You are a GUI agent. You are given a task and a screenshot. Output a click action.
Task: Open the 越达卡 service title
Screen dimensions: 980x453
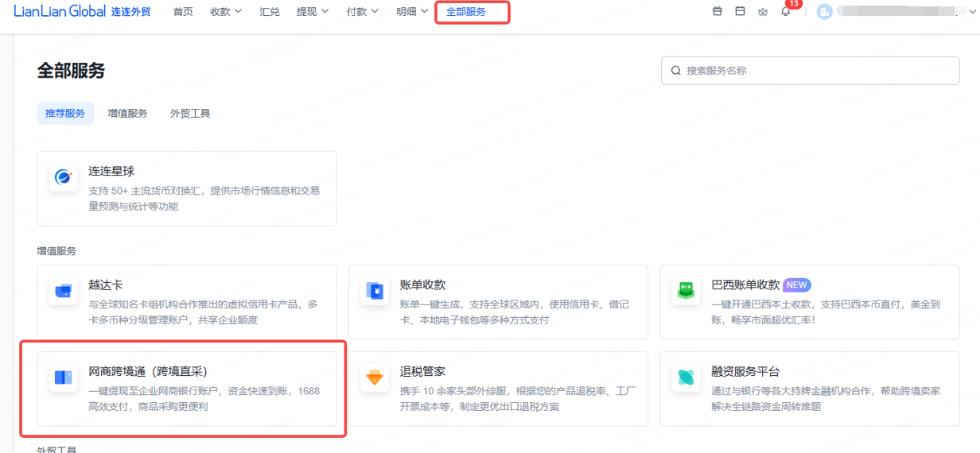tap(106, 285)
